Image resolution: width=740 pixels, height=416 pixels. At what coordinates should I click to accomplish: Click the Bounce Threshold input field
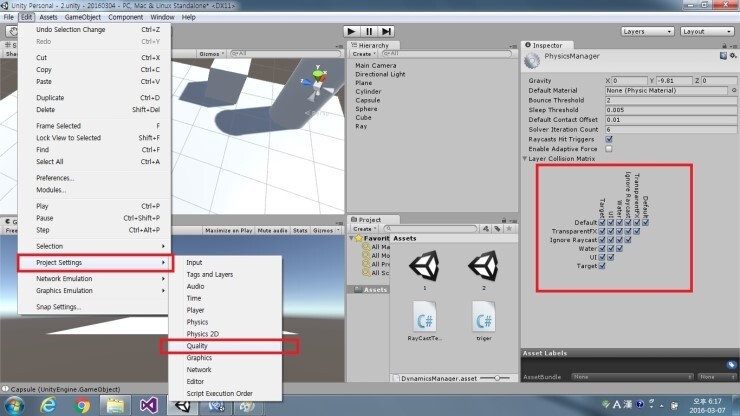670,100
